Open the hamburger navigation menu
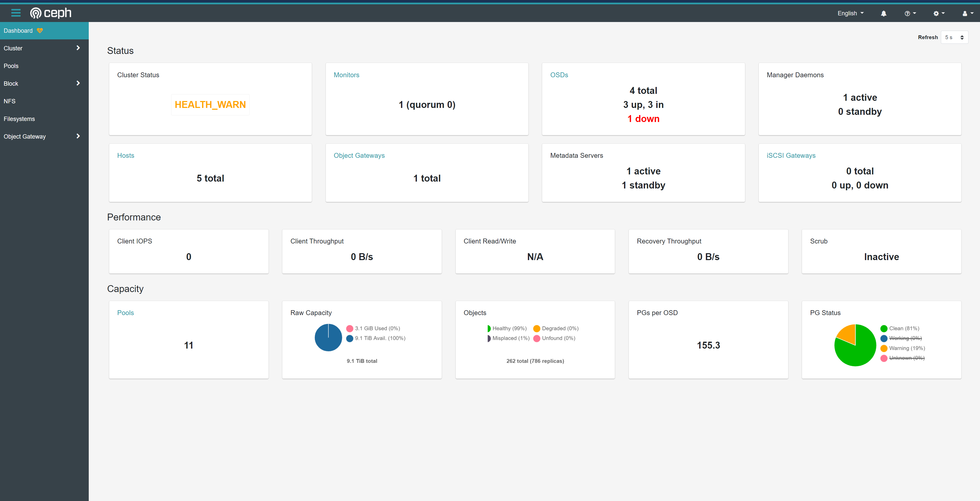 16,13
